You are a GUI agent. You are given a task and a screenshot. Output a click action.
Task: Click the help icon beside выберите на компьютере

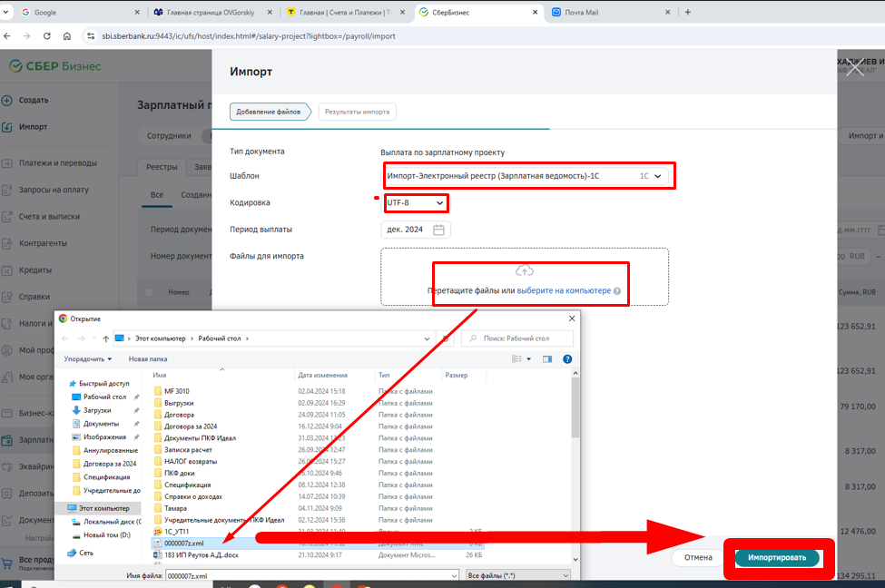(x=617, y=291)
